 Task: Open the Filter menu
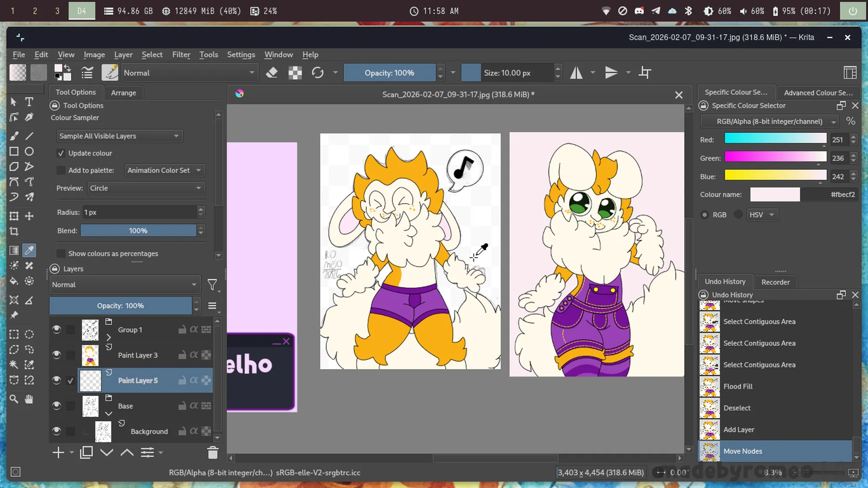coord(181,55)
